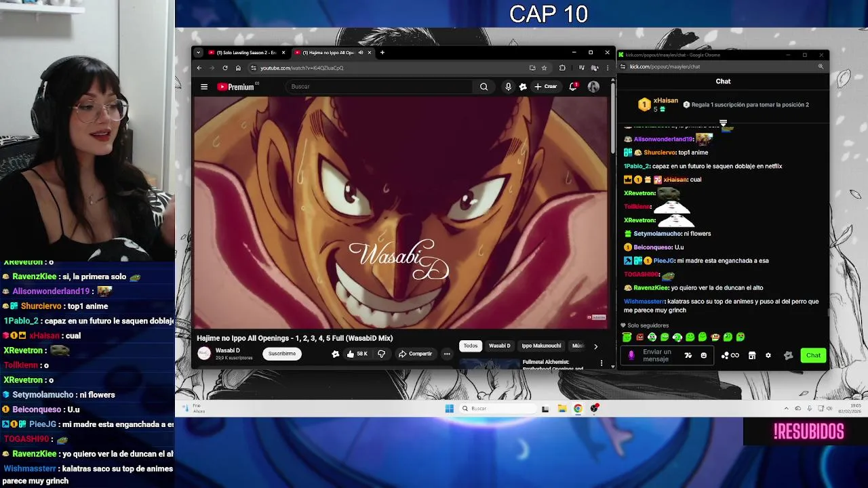Select the Wasabi D filter chip
868x488 pixels.
pos(500,346)
